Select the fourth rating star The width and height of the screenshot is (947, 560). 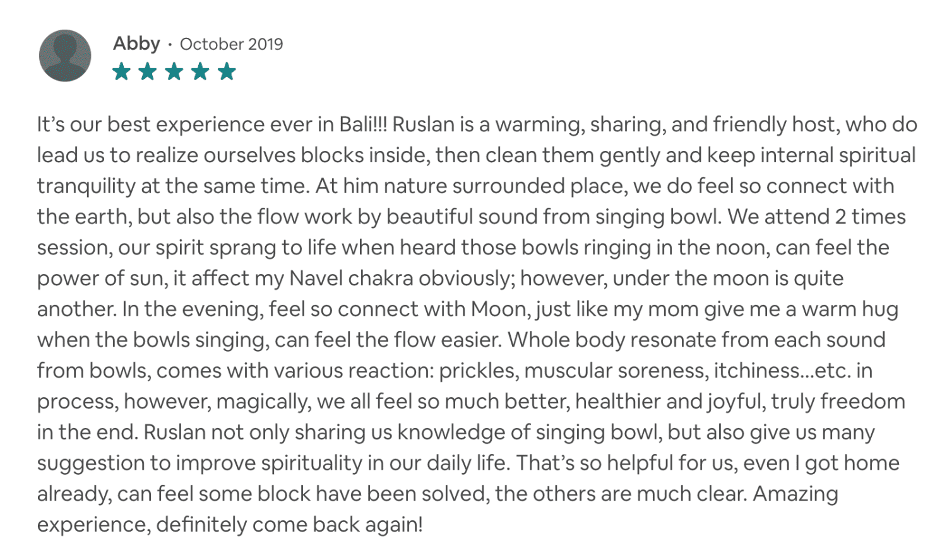tap(200, 72)
